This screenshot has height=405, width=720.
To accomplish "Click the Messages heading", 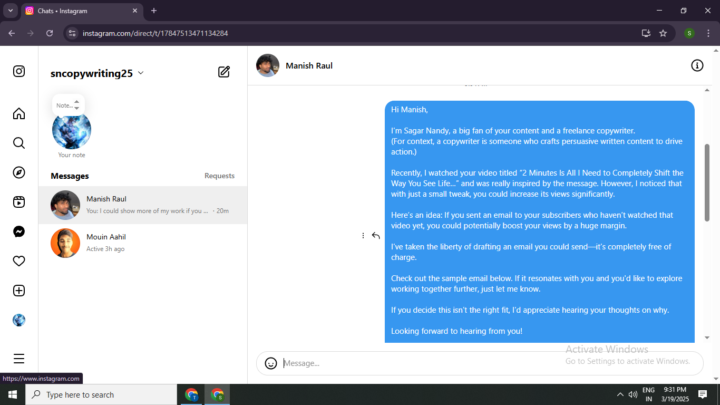I will [70, 176].
